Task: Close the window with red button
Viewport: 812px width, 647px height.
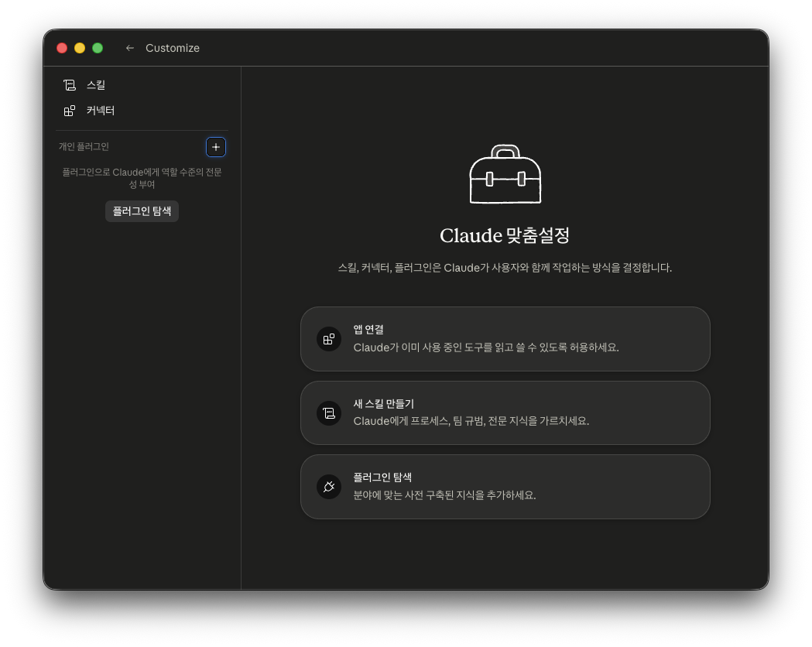Action: 62,48
